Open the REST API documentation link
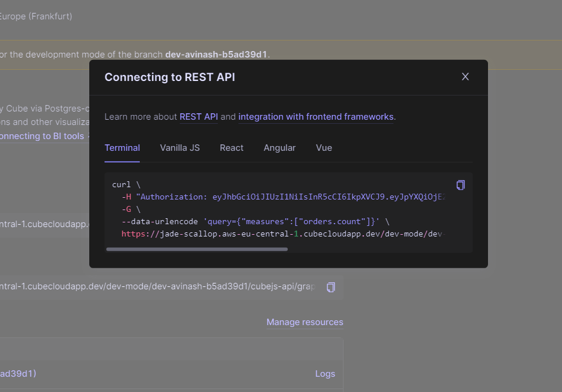Image resolution: width=562 pixels, height=392 pixels. point(198,117)
